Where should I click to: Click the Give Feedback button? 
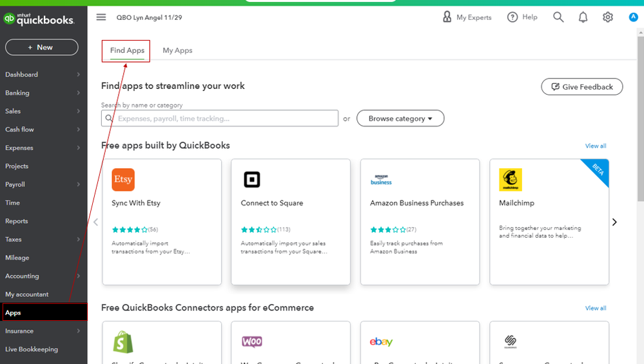(x=581, y=86)
